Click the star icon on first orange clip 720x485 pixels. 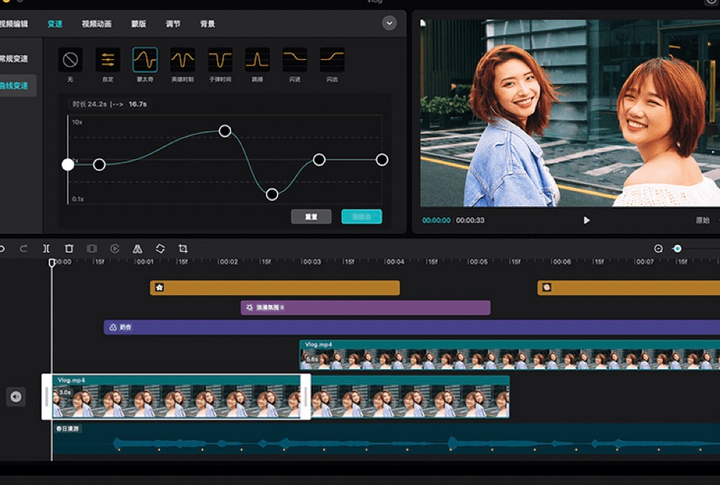tap(159, 288)
